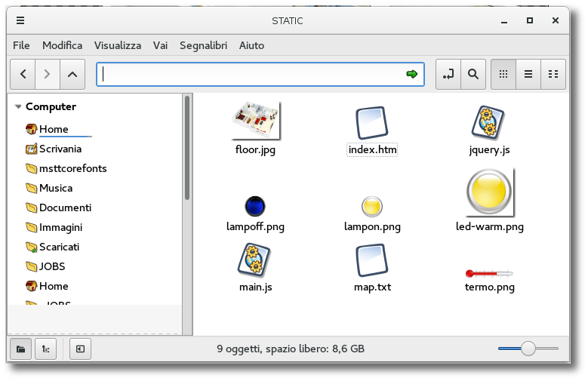The image size is (588, 381).
Task: Switch to compact view
Action: 553,74
